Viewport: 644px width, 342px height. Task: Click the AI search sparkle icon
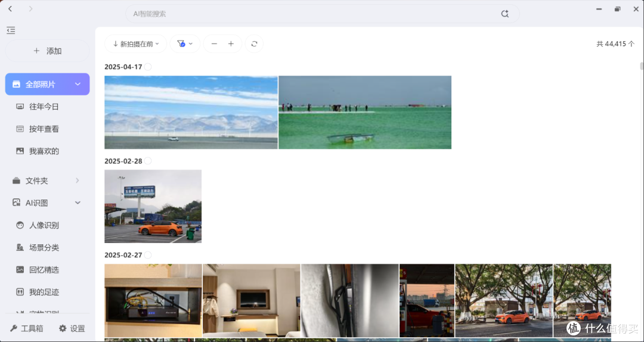tap(505, 14)
